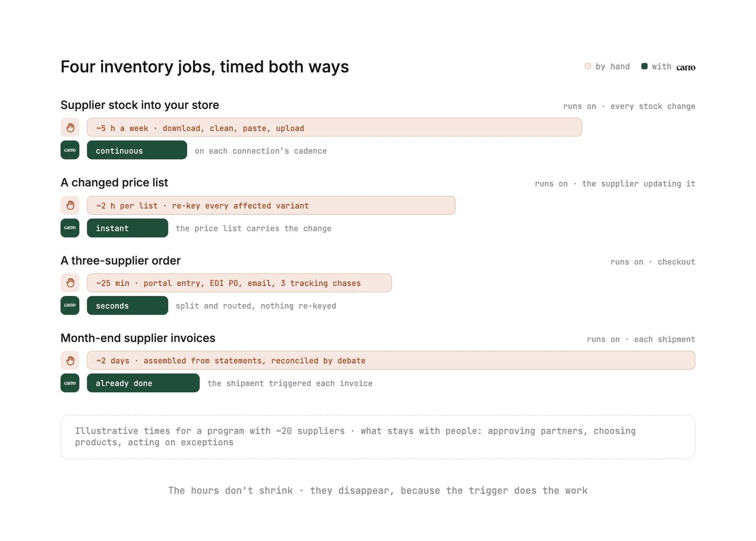
Task: Click the heading 'A changed price list'
Action: [x=114, y=183]
